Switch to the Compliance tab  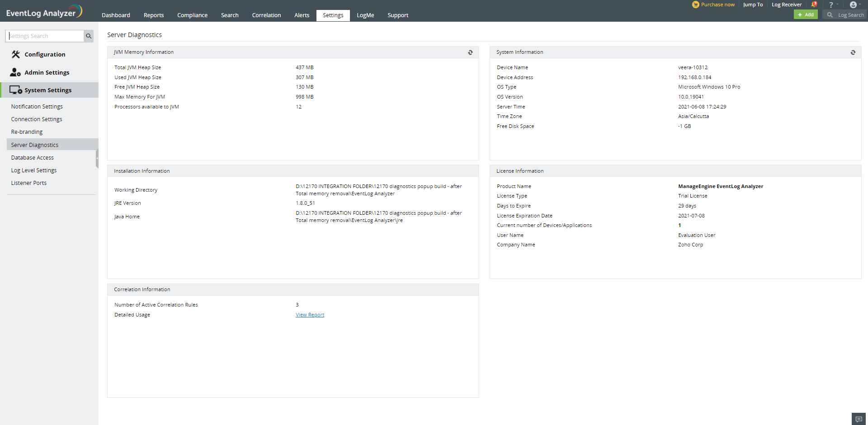coord(192,15)
